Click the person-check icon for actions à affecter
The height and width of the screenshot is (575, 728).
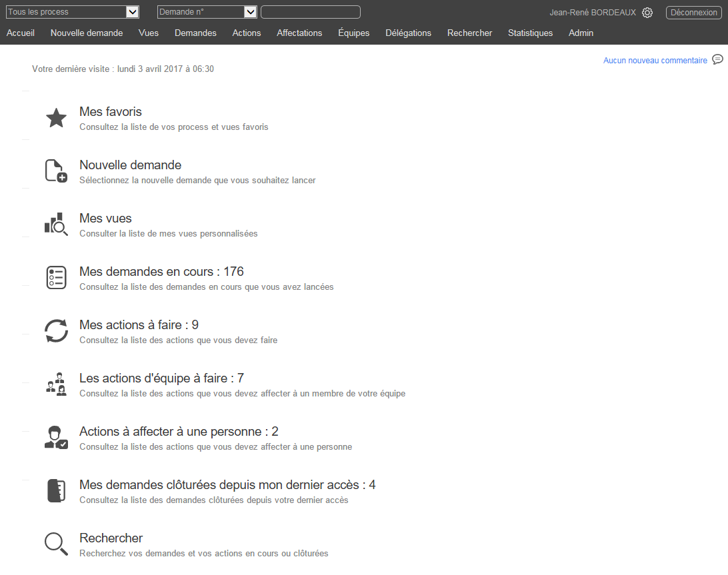pos(56,438)
